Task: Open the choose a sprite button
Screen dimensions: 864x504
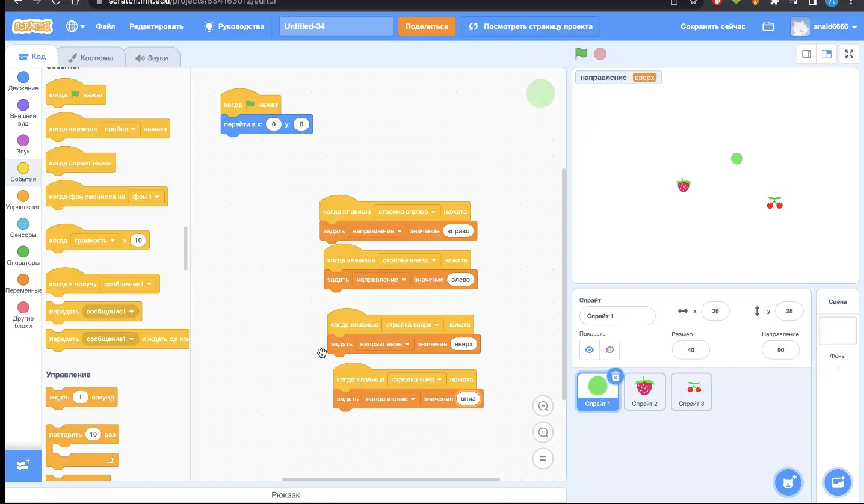Action: (789, 482)
